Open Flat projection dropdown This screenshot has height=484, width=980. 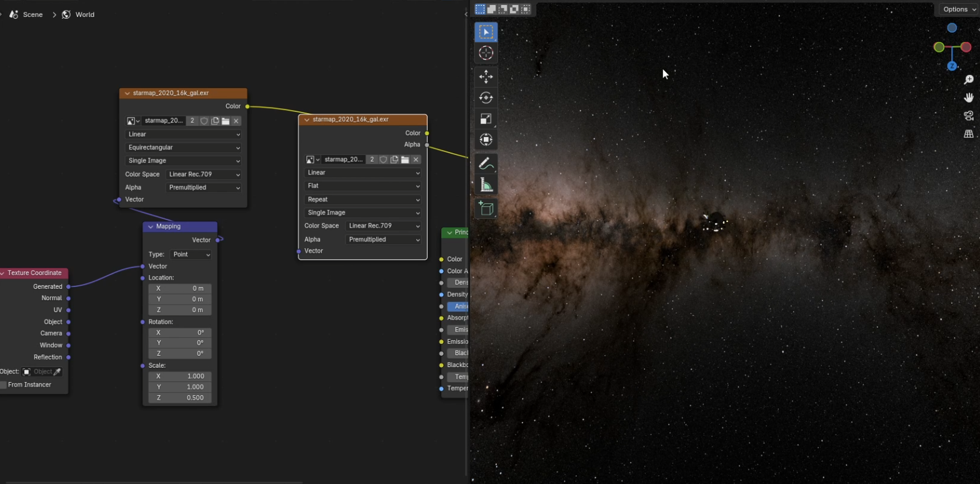363,186
